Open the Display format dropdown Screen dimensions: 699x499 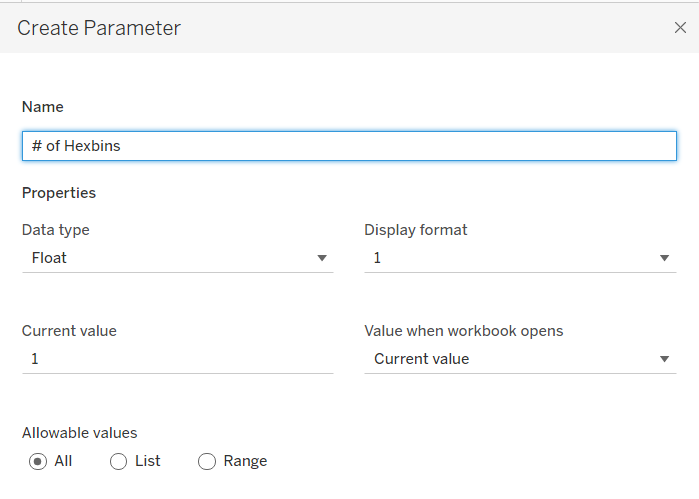point(518,258)
